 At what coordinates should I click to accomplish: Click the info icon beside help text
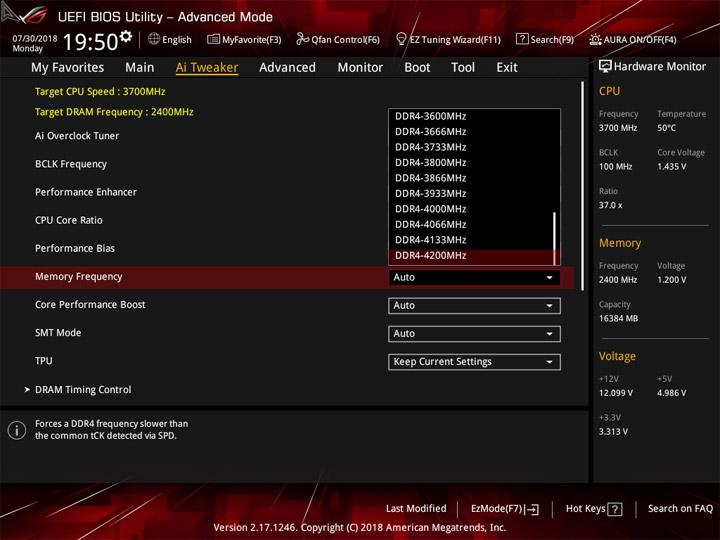click(17, 430)
